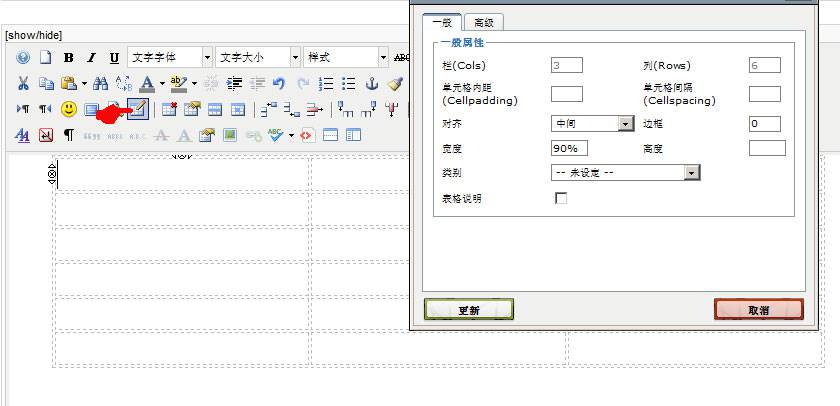Click the paste clipboard icon
Image resolution: width=840 pixels, height=406 pixels.
(x=69, y=83)
